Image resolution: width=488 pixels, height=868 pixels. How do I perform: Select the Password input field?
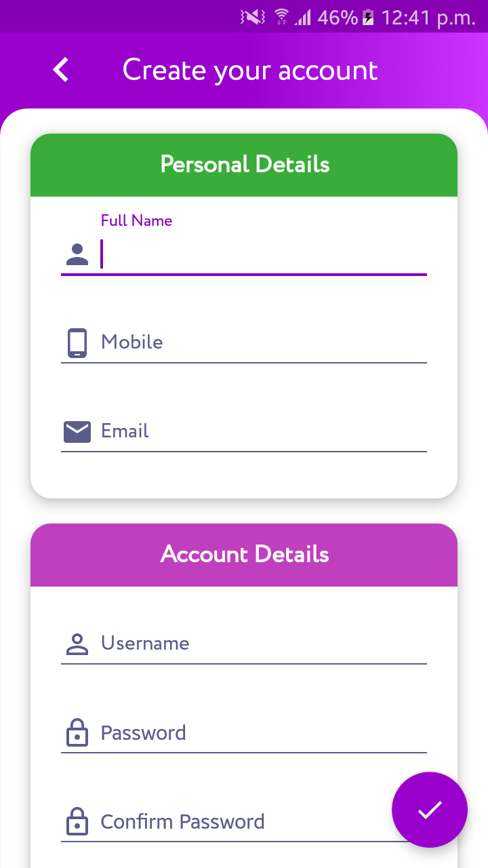point(244,733)
